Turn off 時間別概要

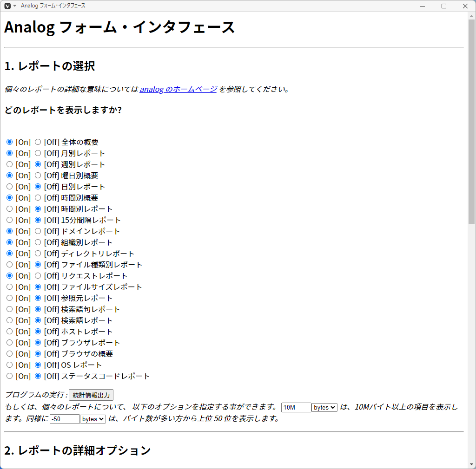(x=38, y=198)
